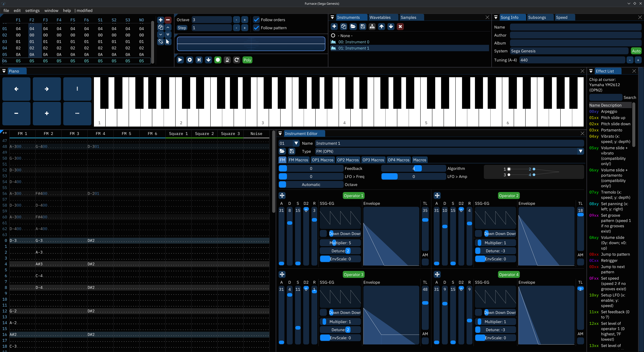The image size is (644, 352).
Task: Decrease Tuning (A-4) with minus button
Action: 630,60
